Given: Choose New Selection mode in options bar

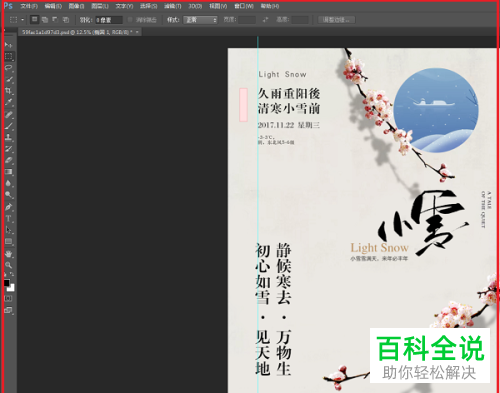Looking at the screenshot, I should tap(34, 20).
